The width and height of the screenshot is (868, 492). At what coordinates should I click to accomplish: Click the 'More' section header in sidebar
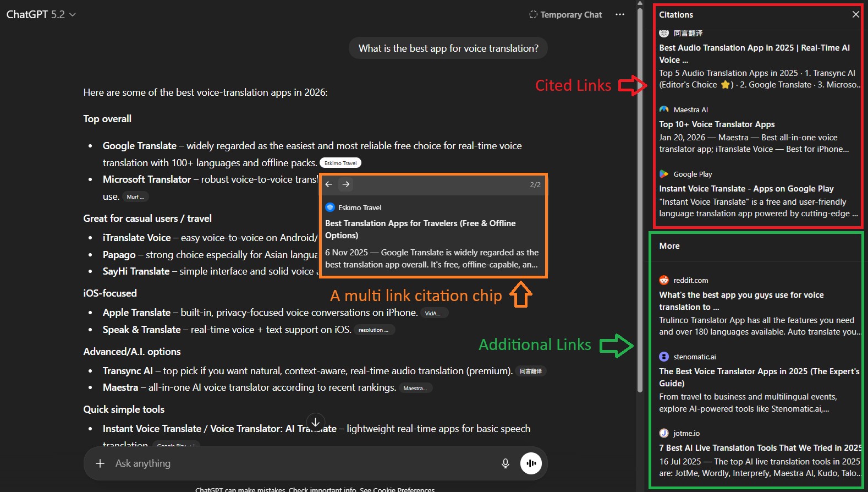[669, 246]
